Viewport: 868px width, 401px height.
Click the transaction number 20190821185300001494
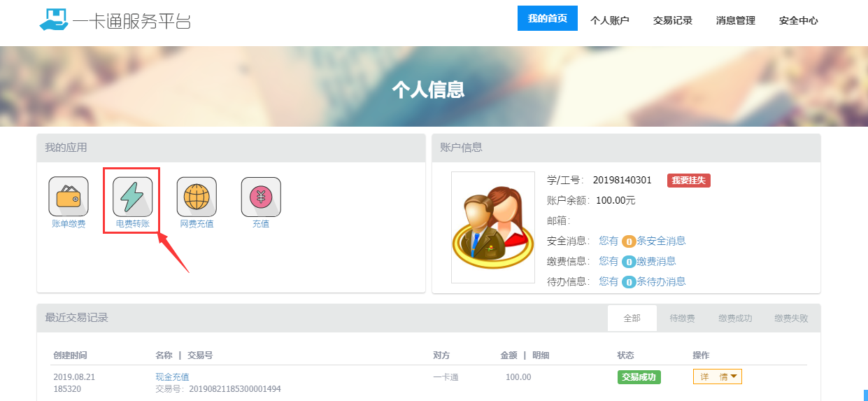pos(235,388)
